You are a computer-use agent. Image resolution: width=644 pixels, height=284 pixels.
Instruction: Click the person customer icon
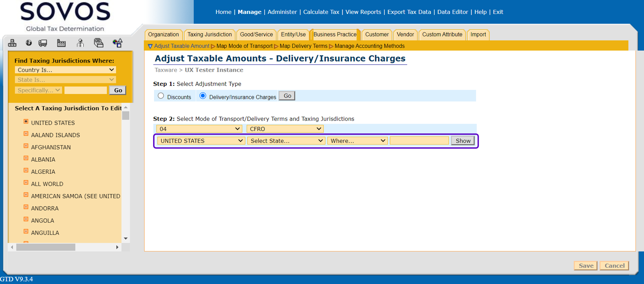pyautogui.click(x=80, y=43)
